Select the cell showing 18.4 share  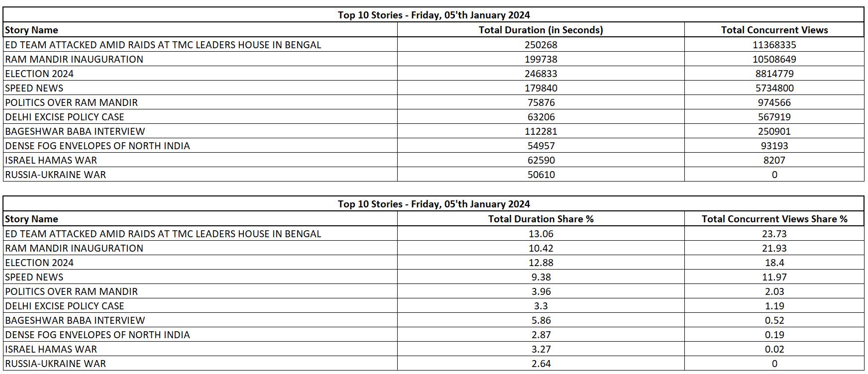pyautogui.click(x=774, y=263)
